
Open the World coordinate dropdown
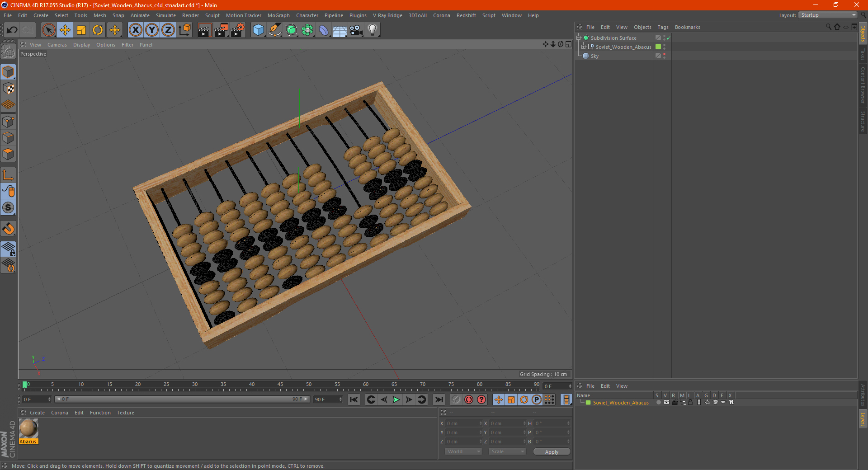coord(463,451)
